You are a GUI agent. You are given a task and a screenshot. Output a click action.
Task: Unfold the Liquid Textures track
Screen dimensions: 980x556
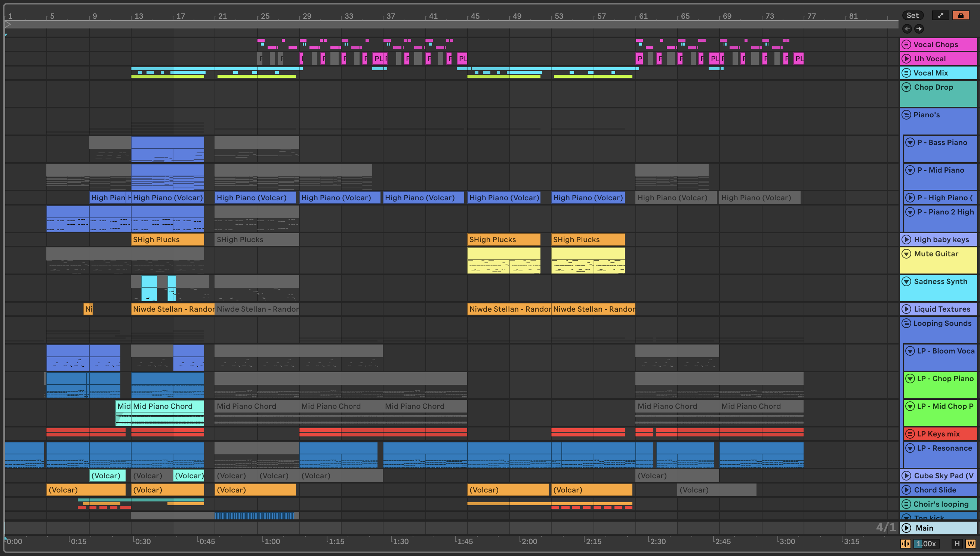(906, 309)
